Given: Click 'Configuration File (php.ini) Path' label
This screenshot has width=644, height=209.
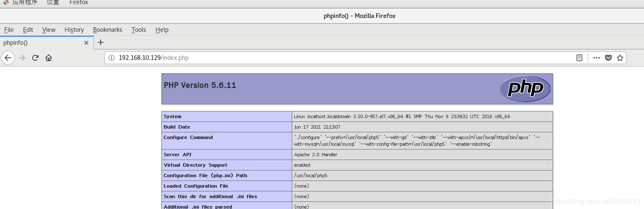Looking at the screenshot, I should click(205, 175).
